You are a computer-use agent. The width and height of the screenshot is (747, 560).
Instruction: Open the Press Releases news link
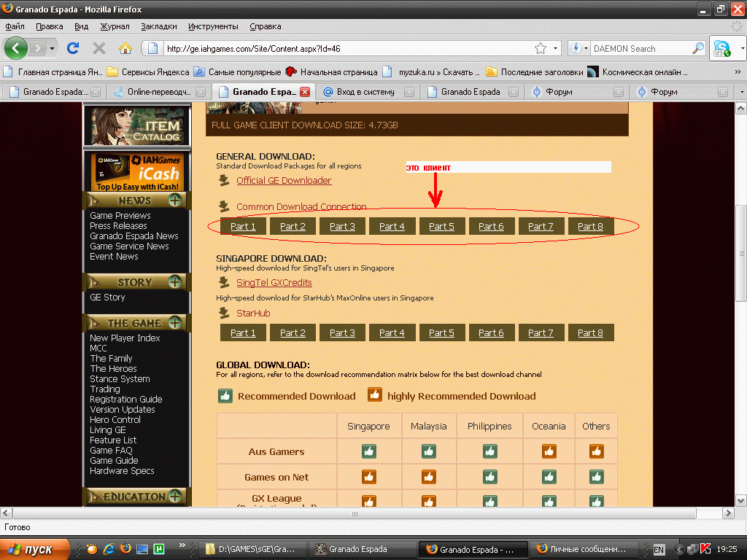118,226
